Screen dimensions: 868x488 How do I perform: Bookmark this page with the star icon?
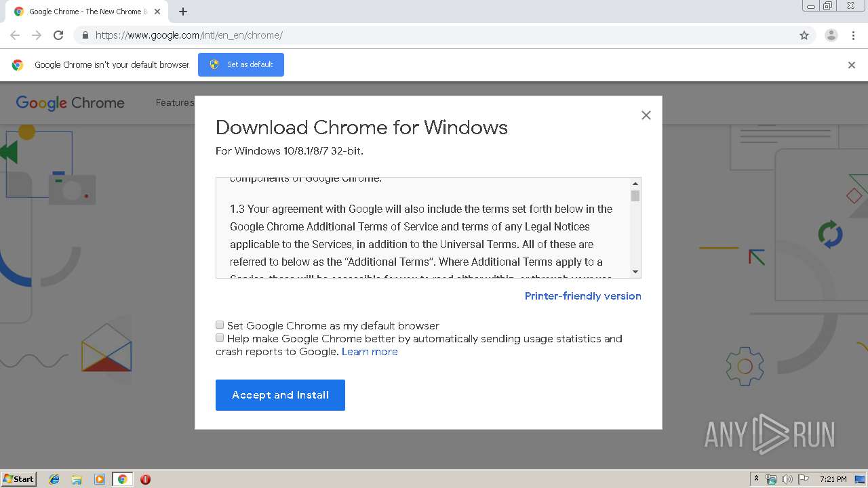pyautogui.click(x=804, y=35)
